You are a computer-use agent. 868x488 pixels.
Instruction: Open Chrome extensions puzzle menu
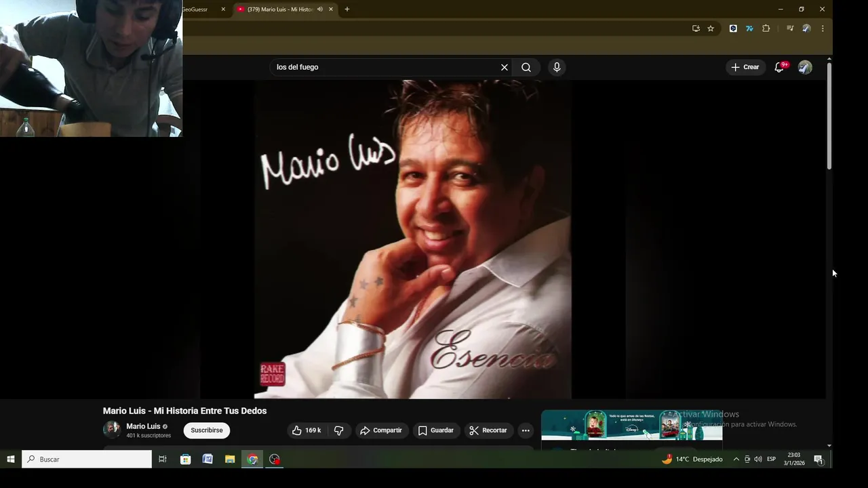[766, 28]
